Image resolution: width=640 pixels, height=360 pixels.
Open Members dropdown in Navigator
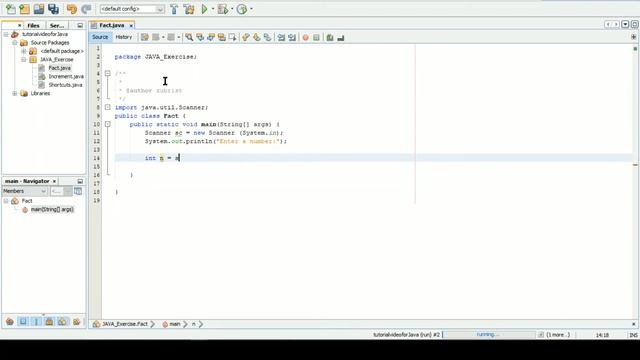point(24,191)
